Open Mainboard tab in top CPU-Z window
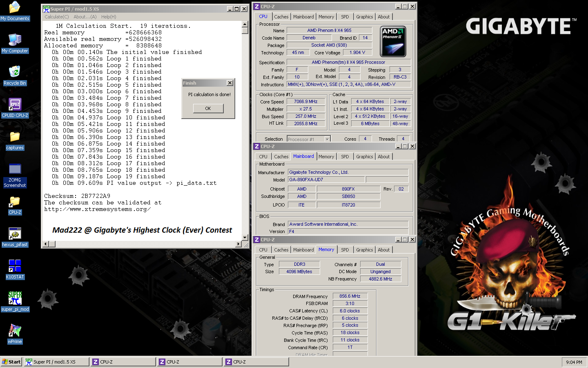The image size is (588, 368). 303,17
